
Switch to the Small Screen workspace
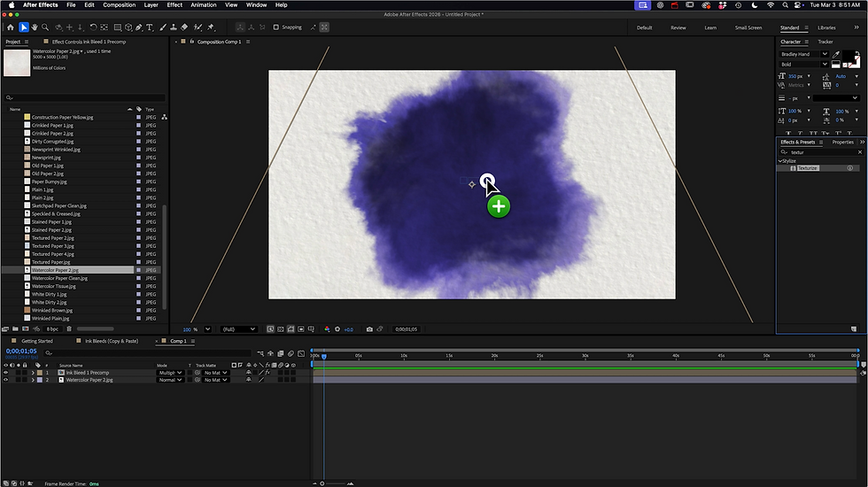(x=748, y=27)
